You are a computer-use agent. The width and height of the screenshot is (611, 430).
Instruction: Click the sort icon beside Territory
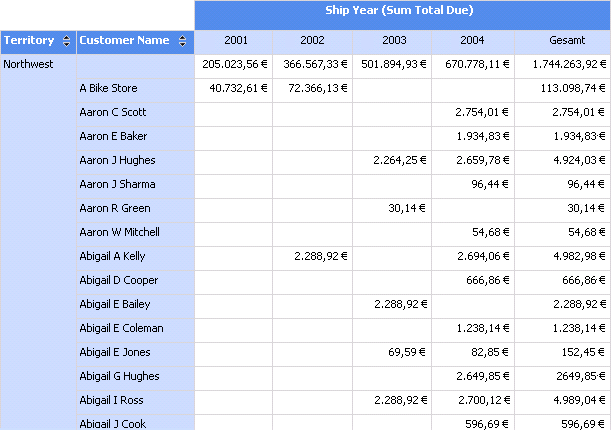tap(66, 41)
